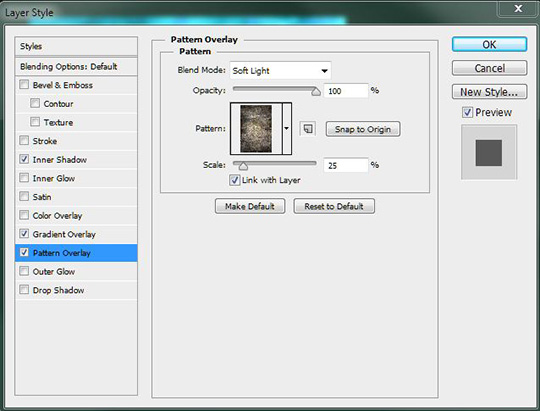Click the Scale percentage input field
Screen dimensions: 540x411
[346, 165]
